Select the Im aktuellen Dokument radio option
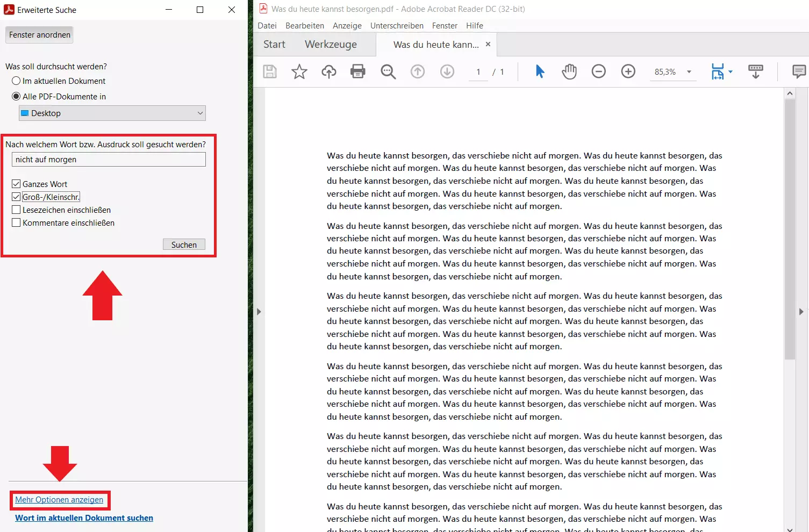This screenshot has height=532, width=809. [x=16, y=81]
